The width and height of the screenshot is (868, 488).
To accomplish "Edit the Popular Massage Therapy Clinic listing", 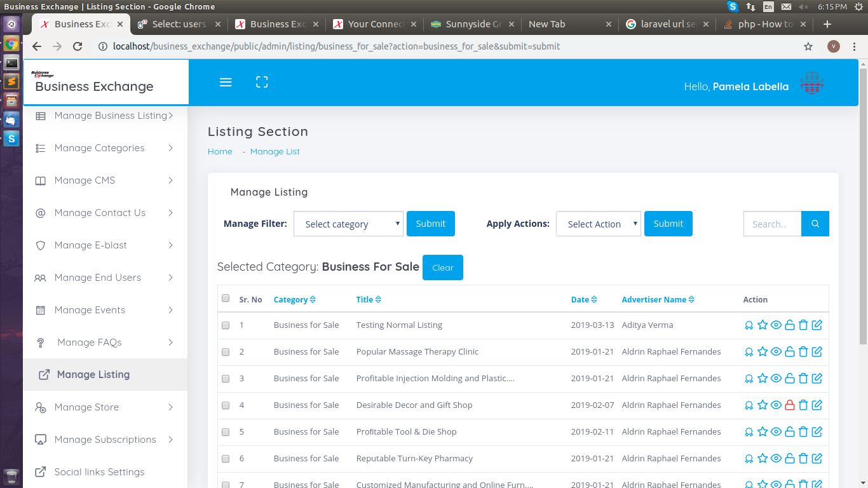I will (817, 352).
